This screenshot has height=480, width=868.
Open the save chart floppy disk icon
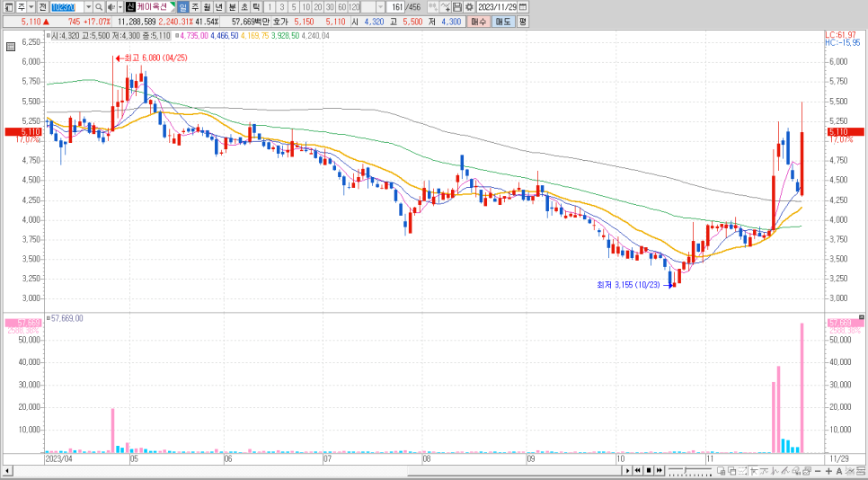457,7
